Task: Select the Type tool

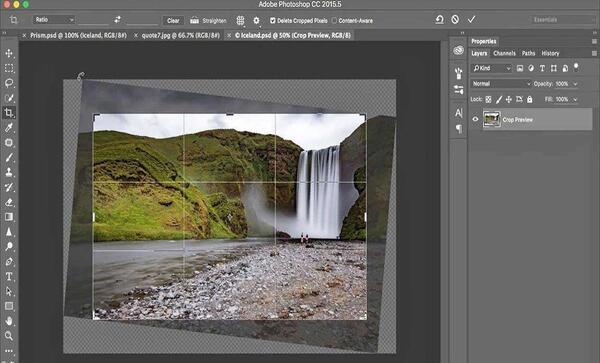Action: click(x=9, y=277)
